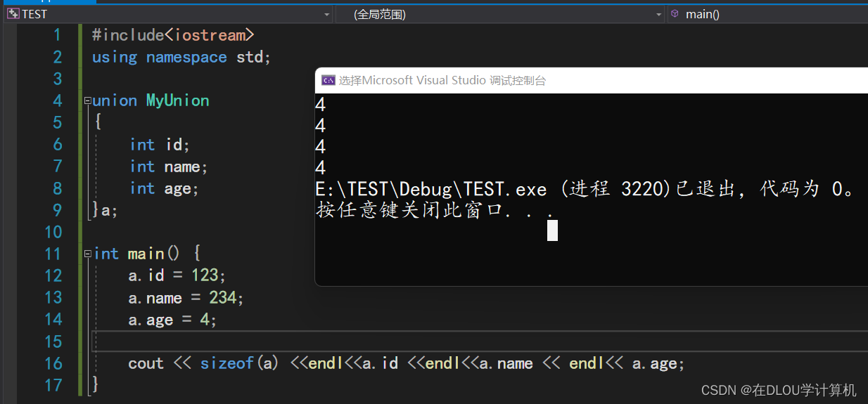
Task: Click the TEST project icon in navigation bar
Action: point(13,14)
